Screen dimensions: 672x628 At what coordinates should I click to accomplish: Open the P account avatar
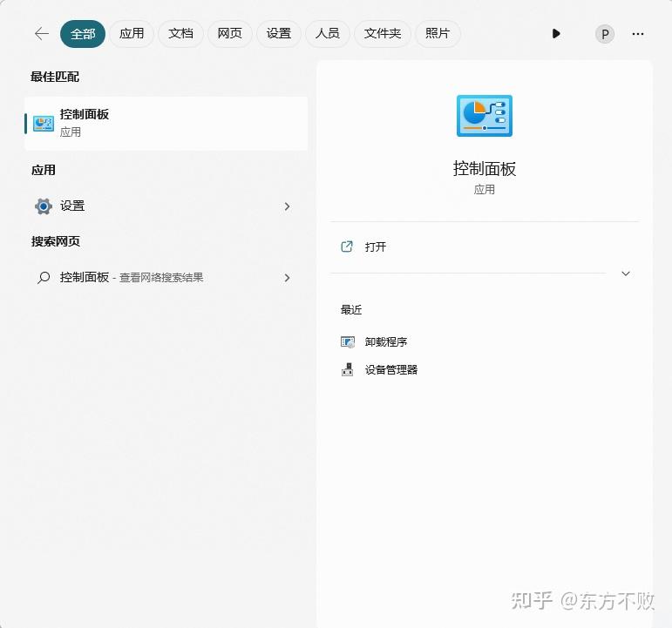pos(605,34)
